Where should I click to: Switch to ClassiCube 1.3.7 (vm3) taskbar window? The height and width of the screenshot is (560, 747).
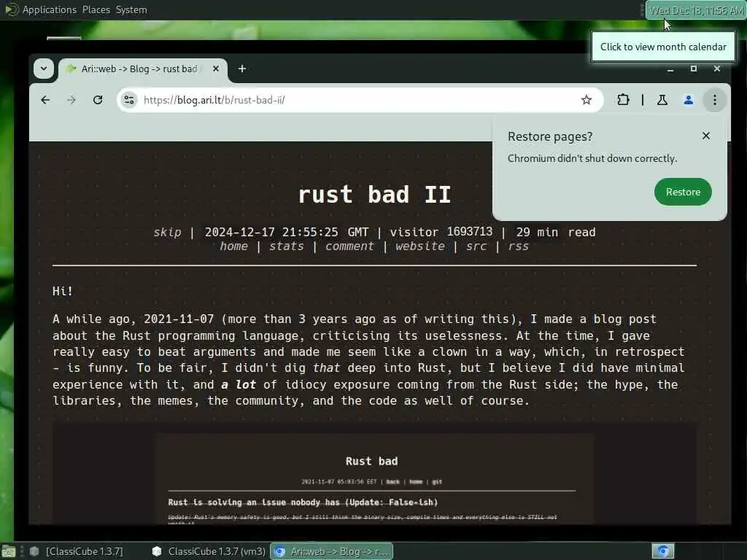point(209,551)
